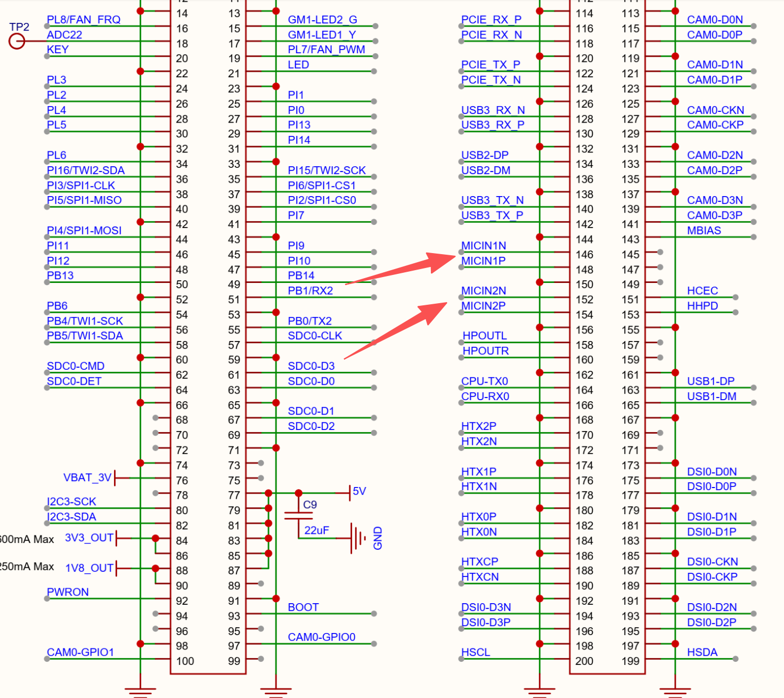This screenshot has width=784, height=698.
Task: Click the HPOUTL net label
Action: [x=485, y=336]
